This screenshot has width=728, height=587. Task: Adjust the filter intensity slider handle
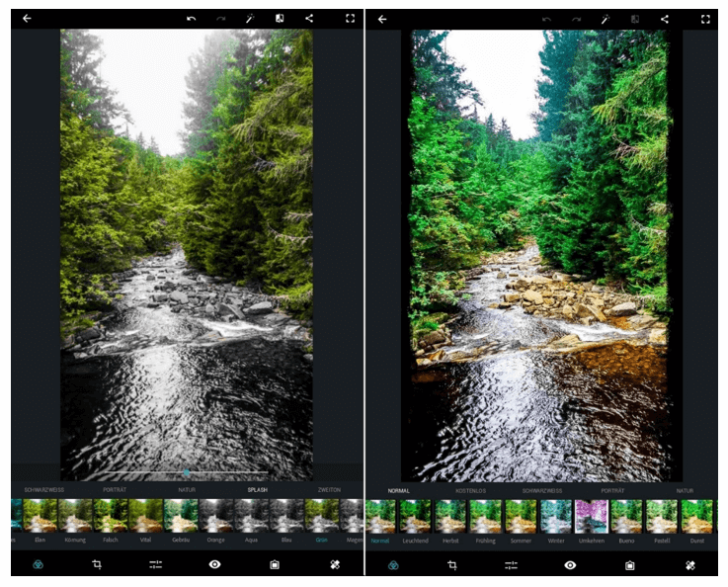point(186,472)
